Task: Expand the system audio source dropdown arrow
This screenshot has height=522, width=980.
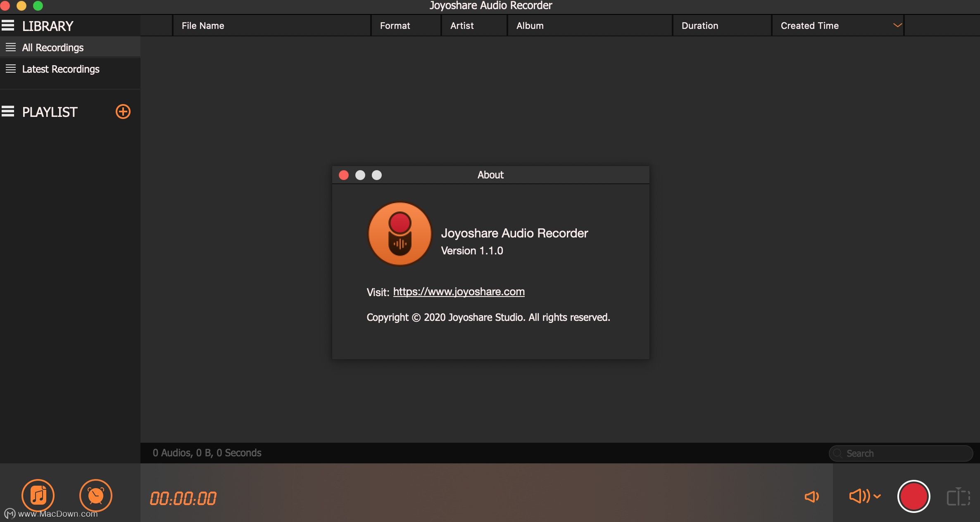Action: click(x=877, y=496)
